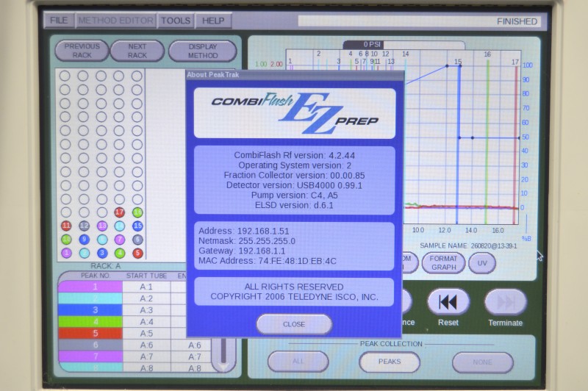Click start tube cell A:3
This screenshot has width=588, height=391.
pos(146,310)
